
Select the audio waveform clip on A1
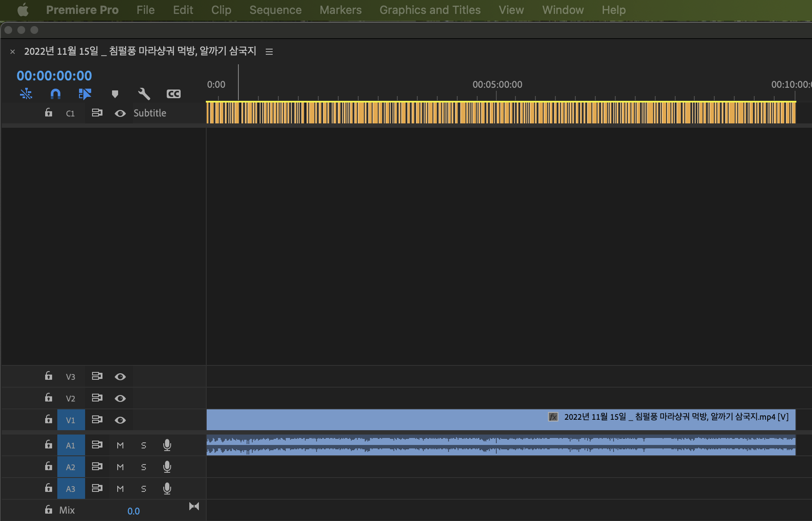coord(501,445)
